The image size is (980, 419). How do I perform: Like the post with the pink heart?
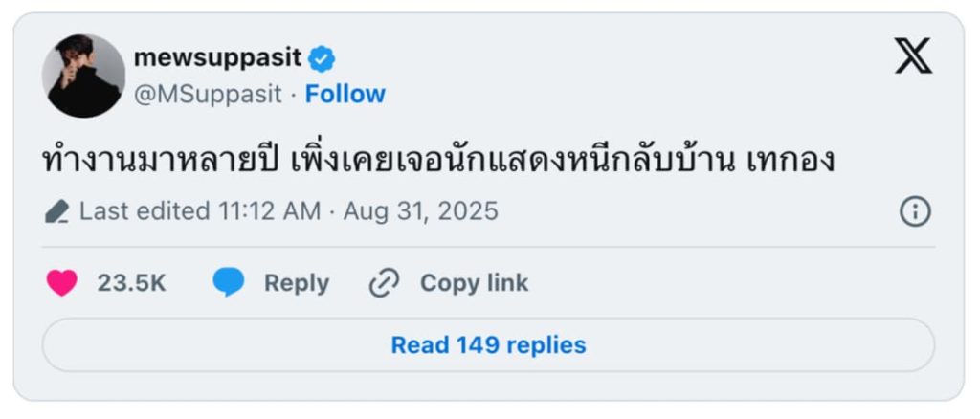click(62, 283)
